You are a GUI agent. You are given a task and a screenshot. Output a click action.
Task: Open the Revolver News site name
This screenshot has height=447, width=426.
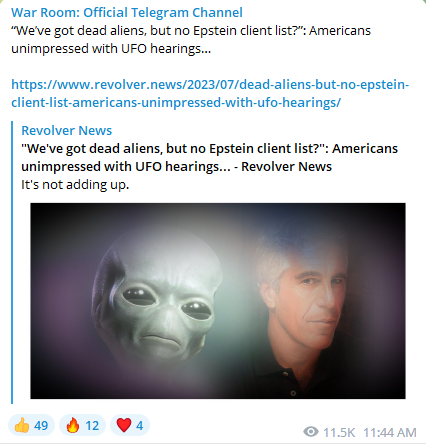(x=67, y=131)
